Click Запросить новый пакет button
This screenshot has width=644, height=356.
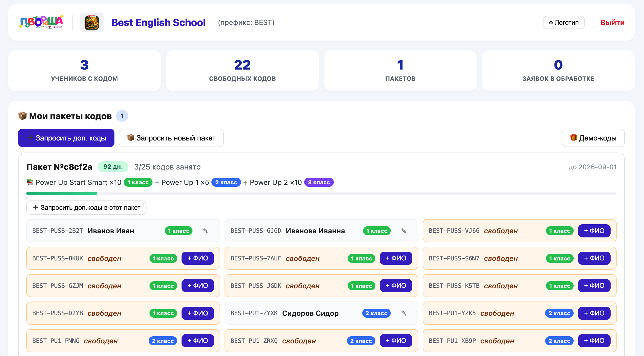coord(171,138)
